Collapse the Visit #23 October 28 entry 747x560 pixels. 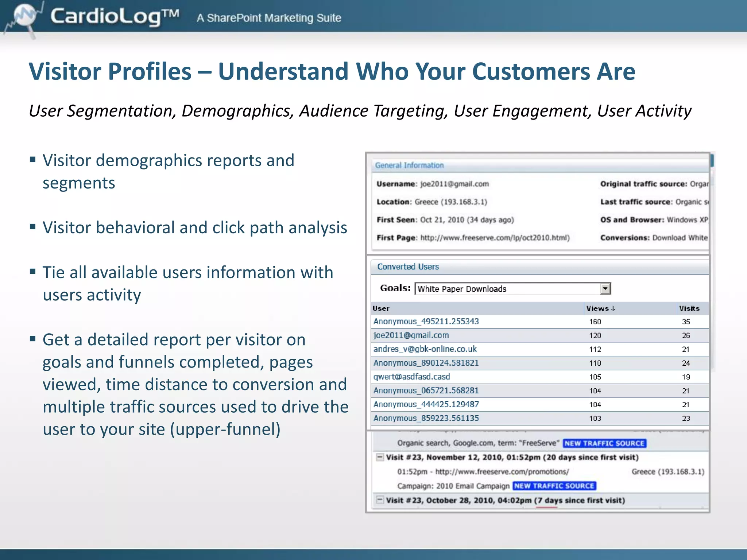pyautogui.click(x=380, y=499)
